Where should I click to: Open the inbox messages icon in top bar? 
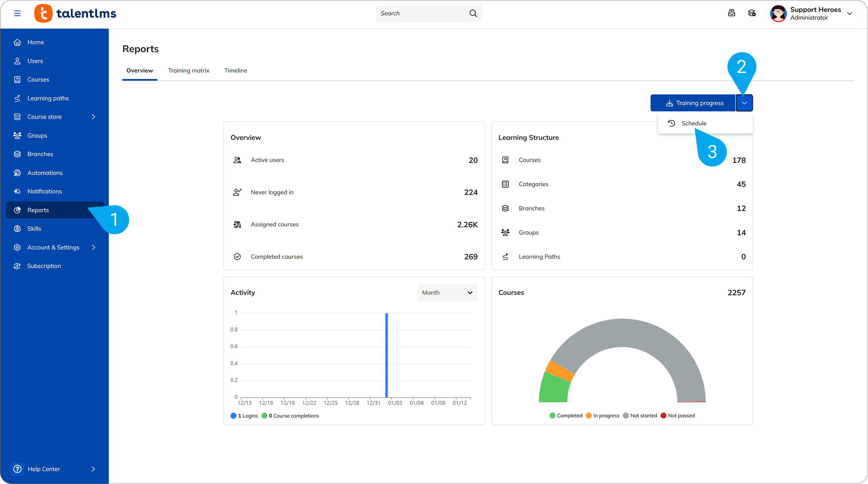point(732,13)
